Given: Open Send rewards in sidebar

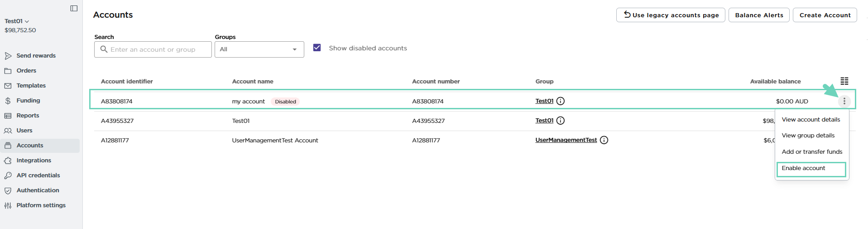Looking at the screenshot, I should pos(36,56).
